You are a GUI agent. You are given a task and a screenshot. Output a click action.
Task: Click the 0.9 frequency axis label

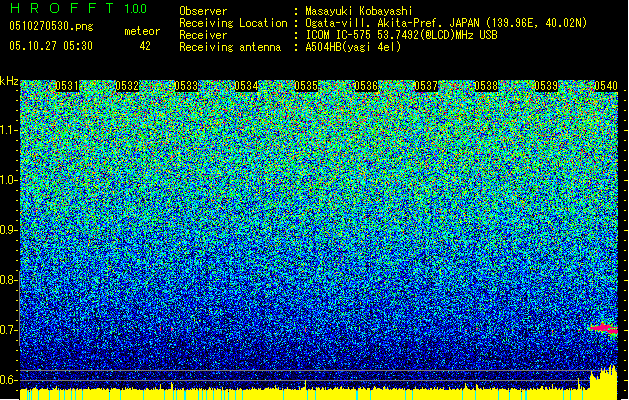point(9,230)
